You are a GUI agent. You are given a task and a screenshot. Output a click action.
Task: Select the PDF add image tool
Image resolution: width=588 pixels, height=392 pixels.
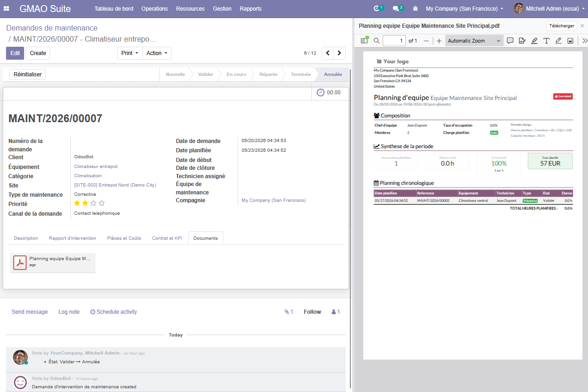[x=570, y=41]
